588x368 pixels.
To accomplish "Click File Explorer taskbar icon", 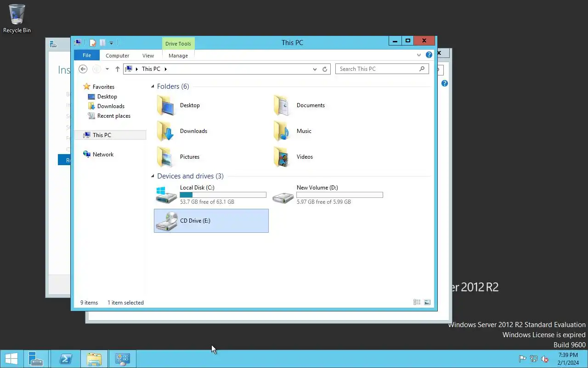I will [94, 359].
